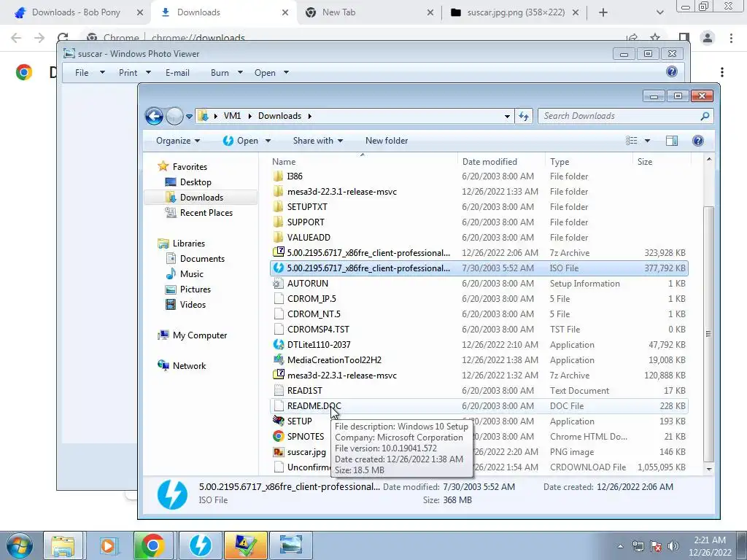Expand the Open button's dropdown arrow
Screen dimensions: 747x560
268,141
